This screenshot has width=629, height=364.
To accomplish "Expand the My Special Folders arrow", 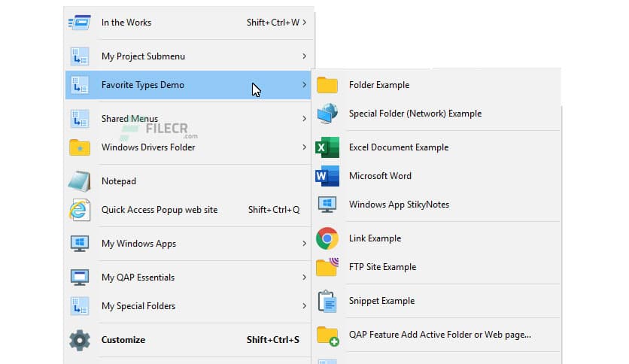I will (x=305, y=306).
